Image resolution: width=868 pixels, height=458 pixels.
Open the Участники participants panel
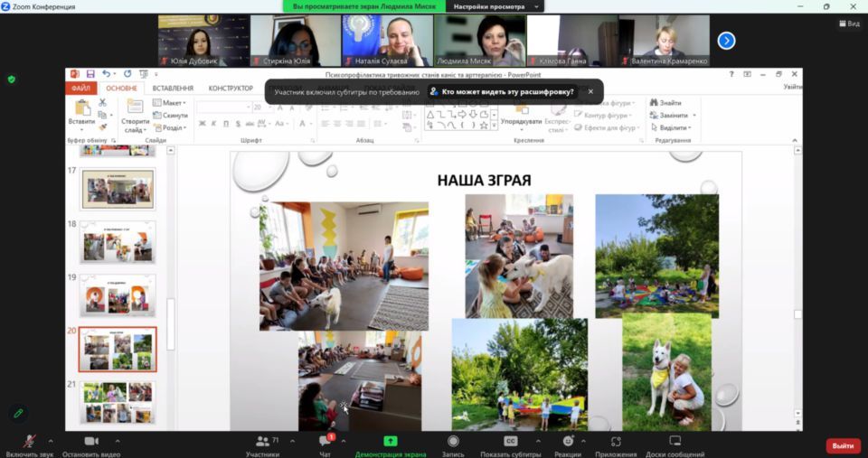click(x=262, y=441)
